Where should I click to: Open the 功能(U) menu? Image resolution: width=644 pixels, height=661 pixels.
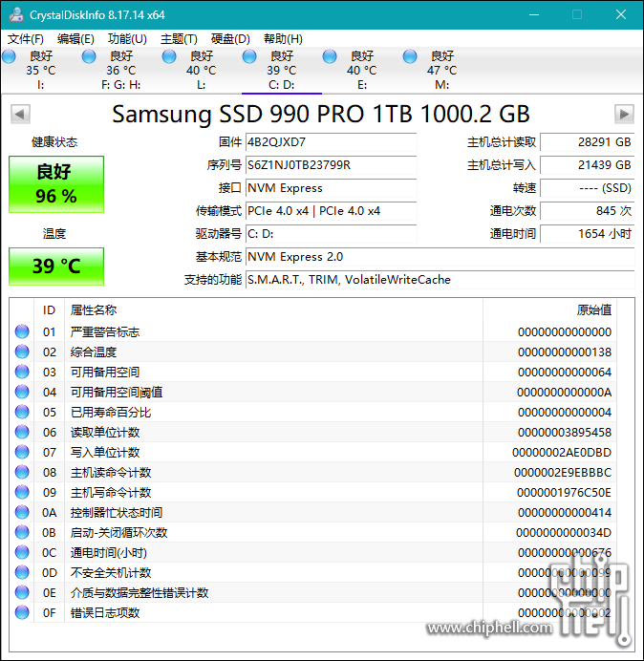click(x=127, y=39)
